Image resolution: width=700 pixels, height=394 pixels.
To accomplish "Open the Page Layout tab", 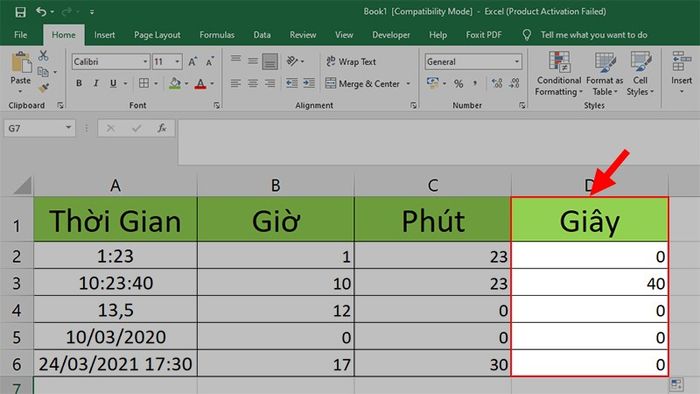I will 157,35.
